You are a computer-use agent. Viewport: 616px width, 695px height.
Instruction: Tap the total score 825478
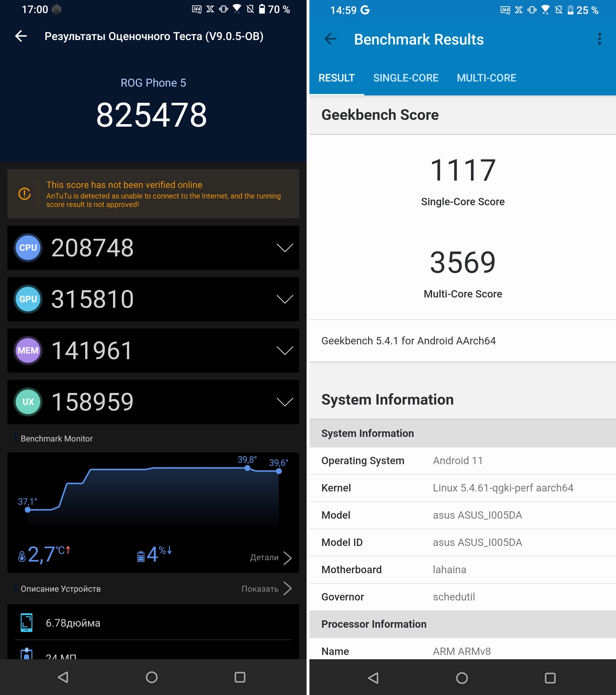coord(152,115)
